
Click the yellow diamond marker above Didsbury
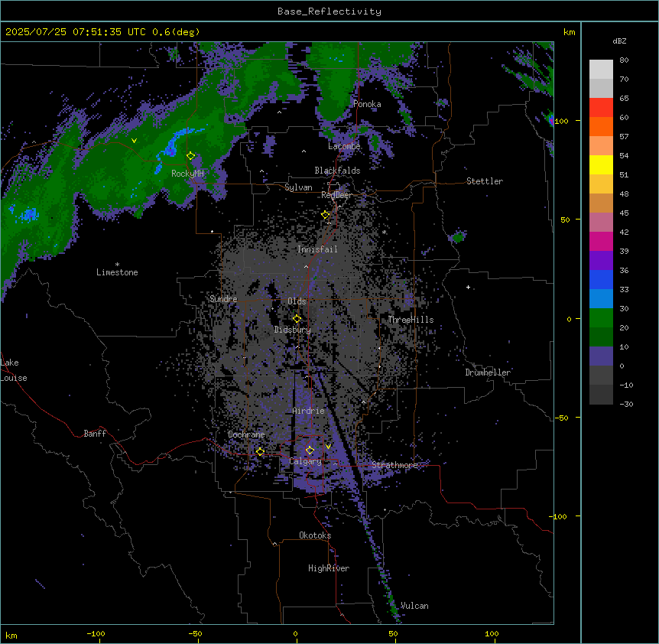(297, 319)
